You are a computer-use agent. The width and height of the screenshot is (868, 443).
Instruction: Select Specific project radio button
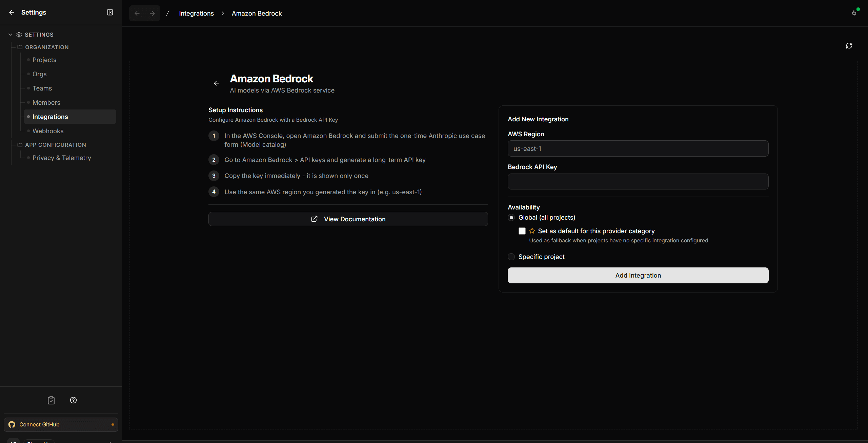tap(511, 257)
